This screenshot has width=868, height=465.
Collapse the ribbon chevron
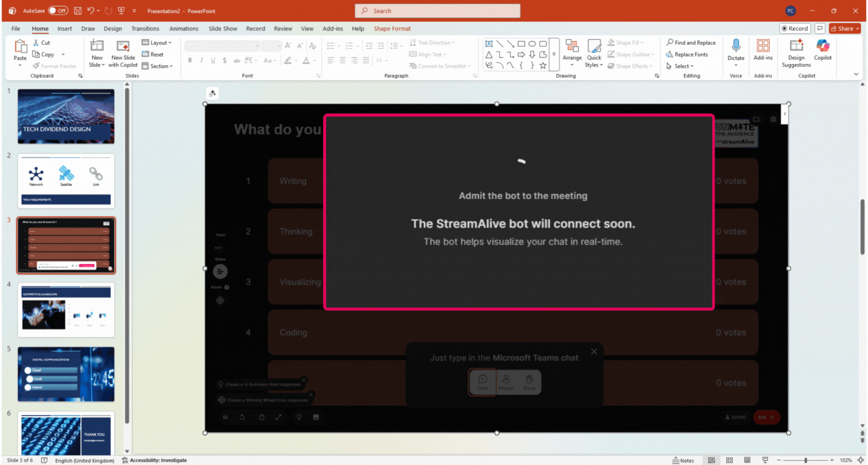(856, 74)
